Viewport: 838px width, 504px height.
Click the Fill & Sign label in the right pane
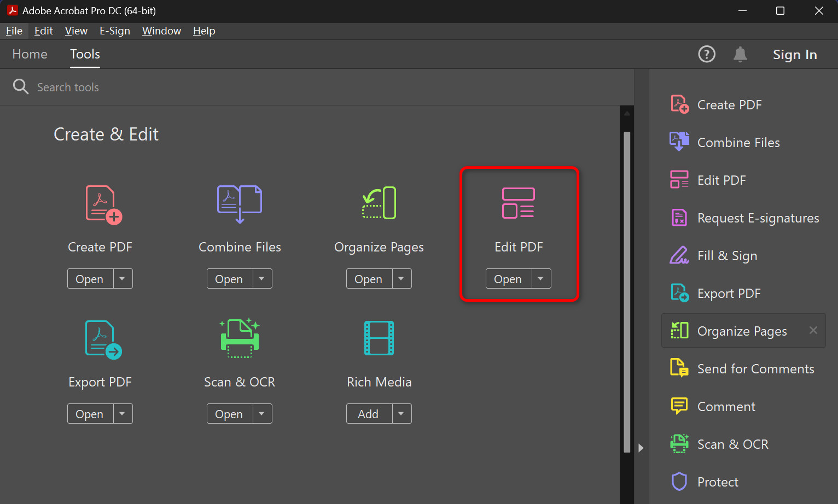727,256
